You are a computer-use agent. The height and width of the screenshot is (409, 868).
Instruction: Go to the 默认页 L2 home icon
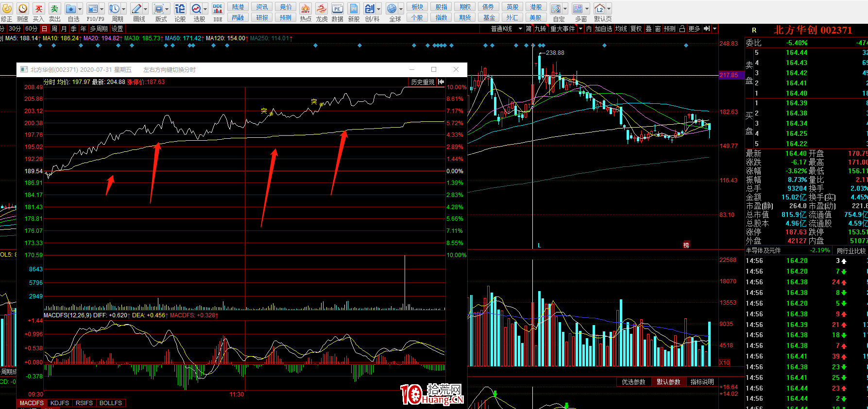point(600,9)
